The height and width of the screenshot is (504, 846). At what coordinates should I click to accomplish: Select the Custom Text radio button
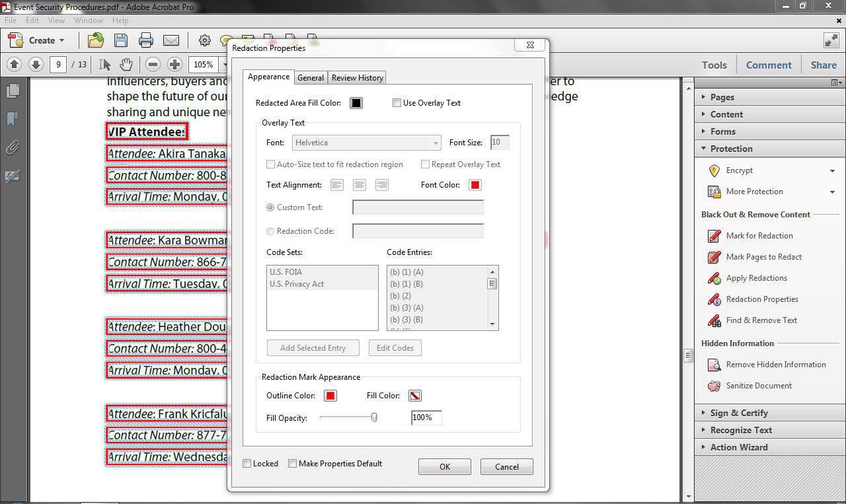(x=270, y=207)
